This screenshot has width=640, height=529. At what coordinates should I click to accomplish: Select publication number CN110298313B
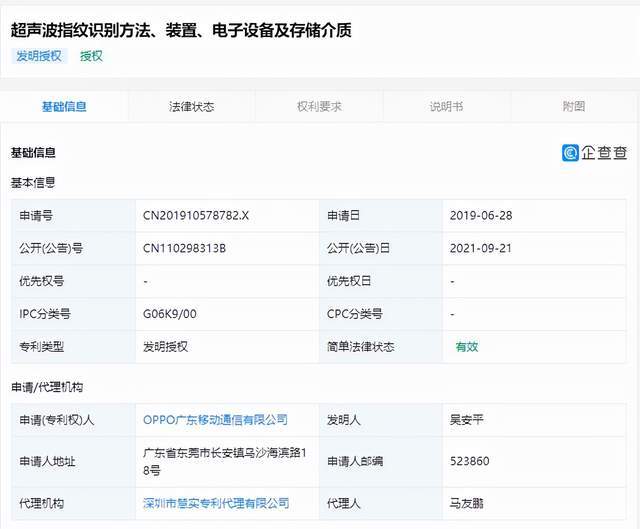pyautogui.click(x=184, y=248)
